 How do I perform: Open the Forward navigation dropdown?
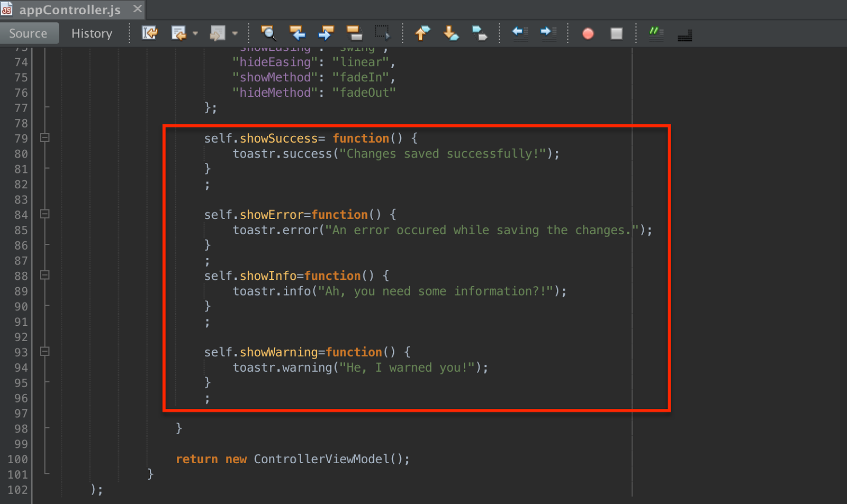click(x=235, y=33)
